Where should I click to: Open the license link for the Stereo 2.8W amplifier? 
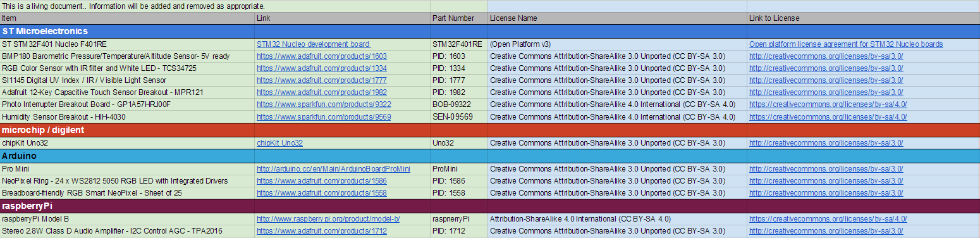tap(826, 231)
